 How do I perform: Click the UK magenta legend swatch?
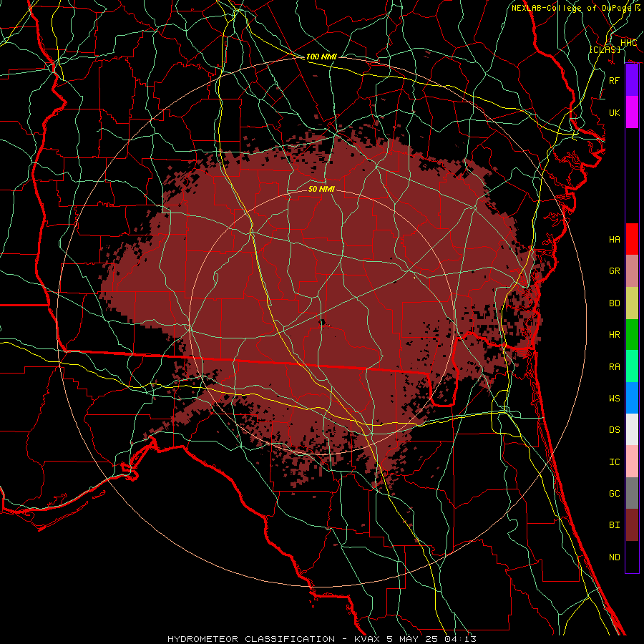pyautogui.click(x=632, y=112)
